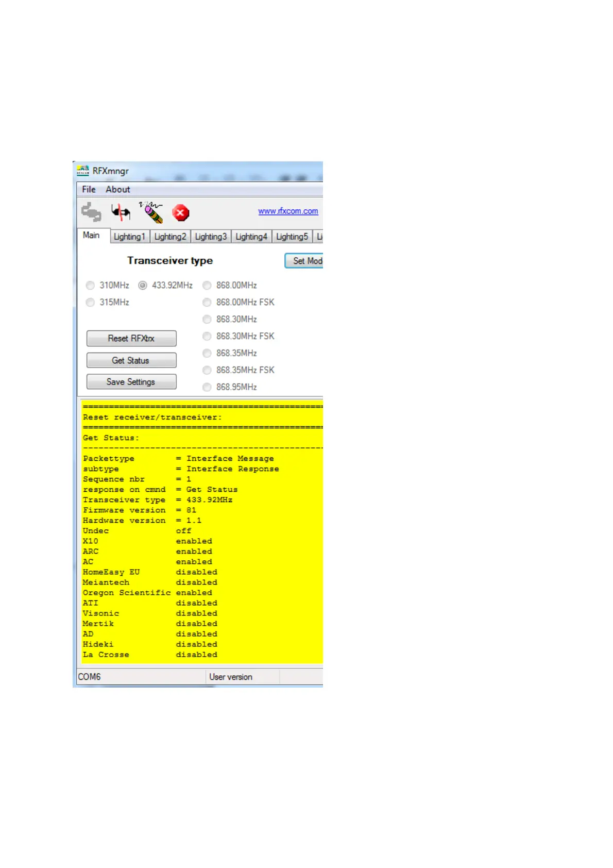The image size is (613, 868).
Task: Switch to the Lighting3 tab
Action: coord(211,237)
